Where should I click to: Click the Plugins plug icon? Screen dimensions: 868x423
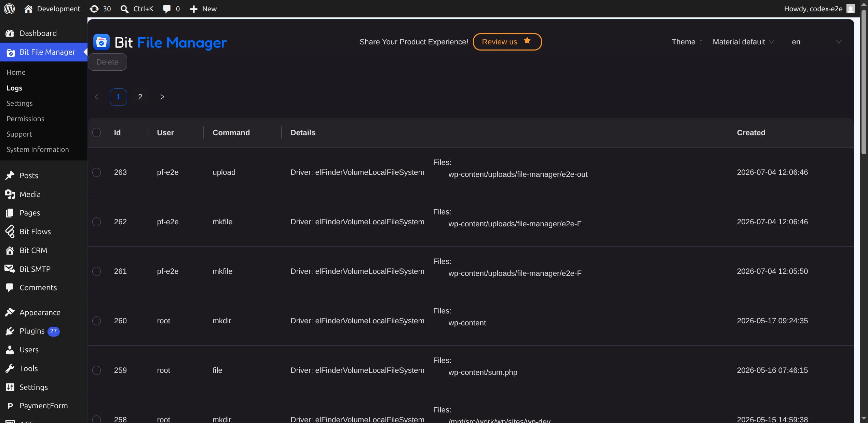coord(10,331)
